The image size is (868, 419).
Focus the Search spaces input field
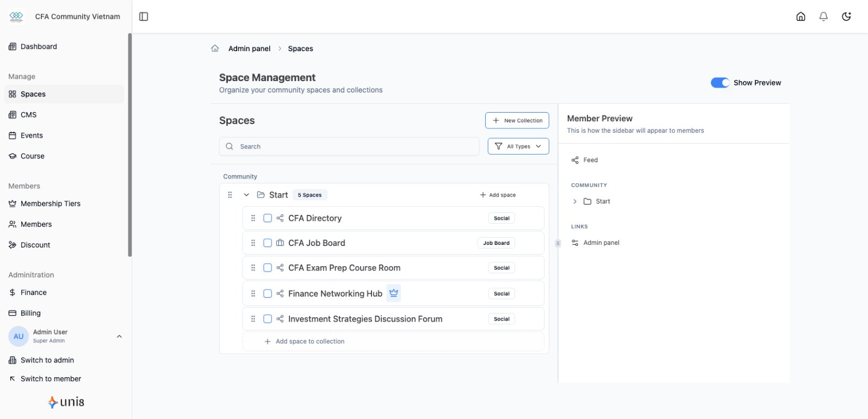tap(349, 146)
